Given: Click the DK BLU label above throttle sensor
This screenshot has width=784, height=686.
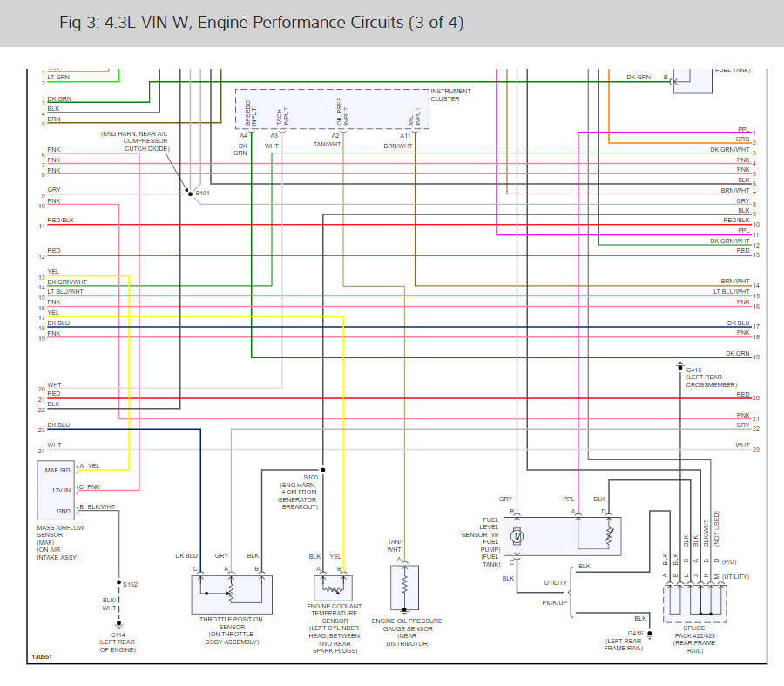Looking at the screenshot, I should [x=186, y=556].
